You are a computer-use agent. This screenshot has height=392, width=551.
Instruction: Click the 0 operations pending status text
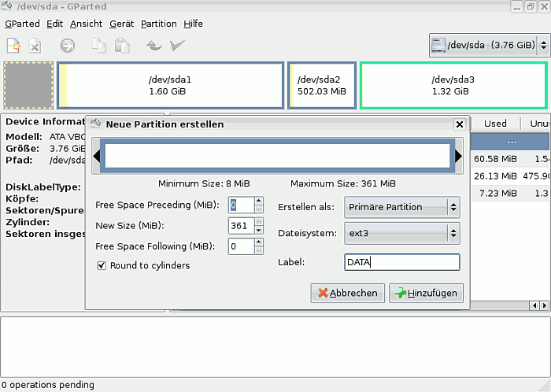pyautogui.click(x=48, y=385)
